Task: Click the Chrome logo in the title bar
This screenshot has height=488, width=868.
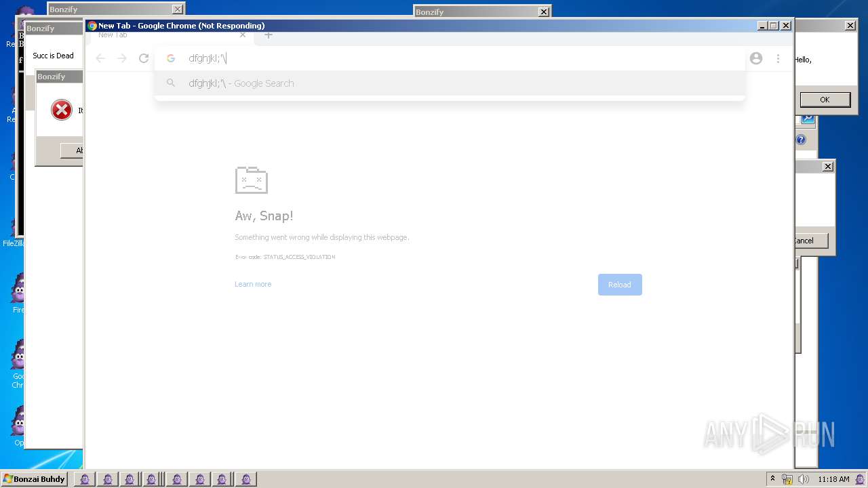Action: [x=92, y=26]
